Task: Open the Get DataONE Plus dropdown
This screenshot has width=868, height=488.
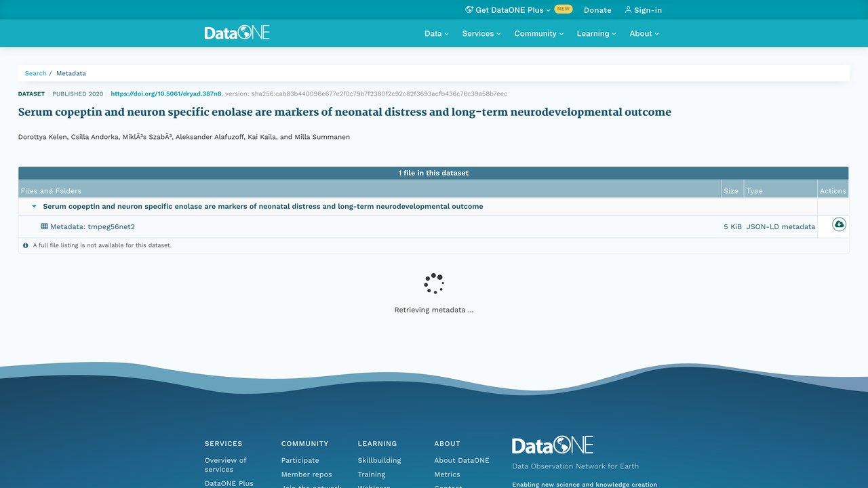Action: [x=509, y=10]
